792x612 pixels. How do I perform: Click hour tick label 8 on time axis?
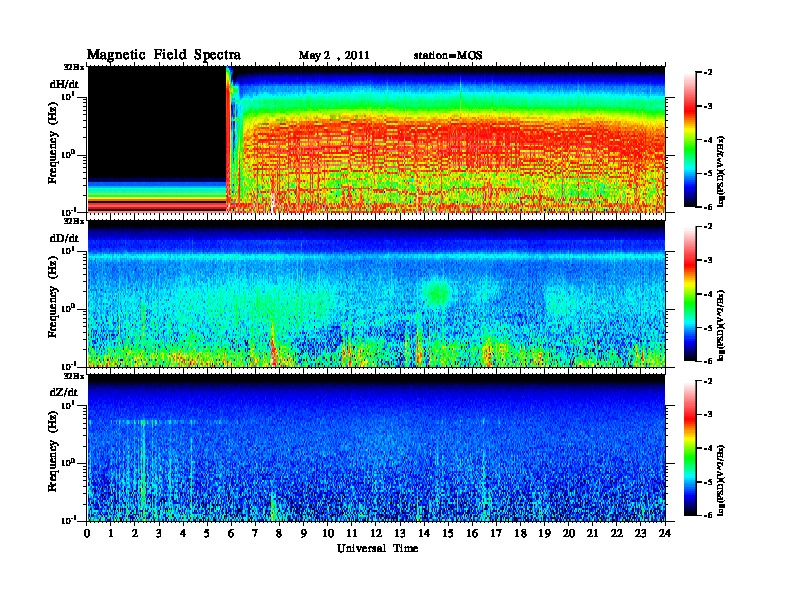point(279,534)
